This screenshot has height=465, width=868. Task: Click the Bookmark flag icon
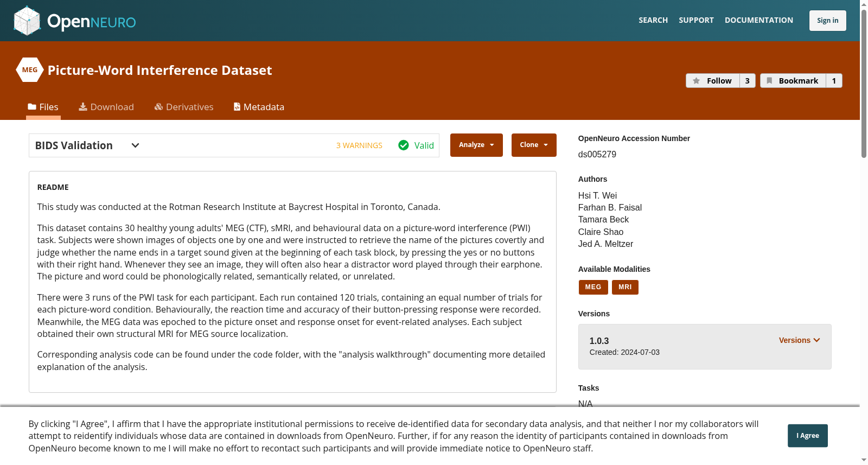click(x=769, y=81)
